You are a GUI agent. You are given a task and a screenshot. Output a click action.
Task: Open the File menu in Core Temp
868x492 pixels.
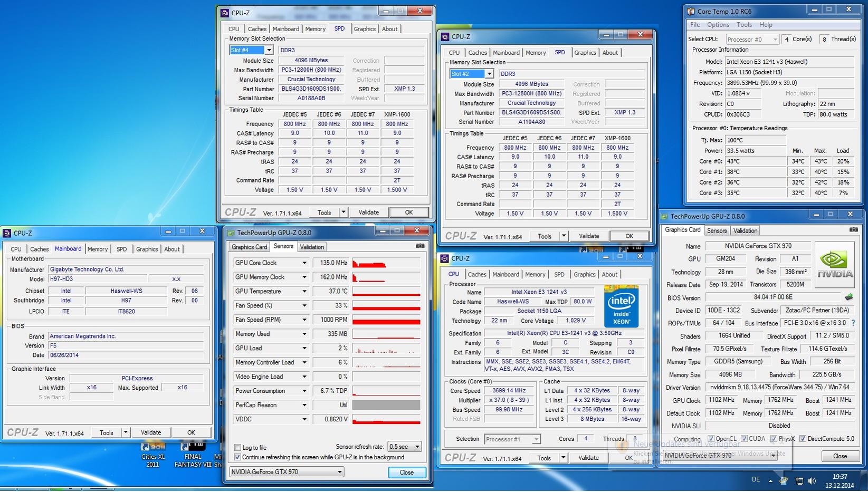(x=695, y=25)
